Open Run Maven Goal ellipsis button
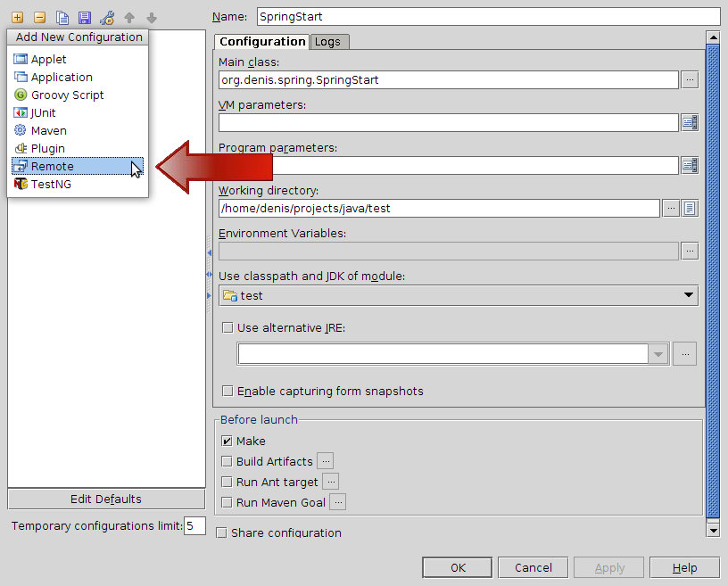Screen dimensions: 728x586 (338, 502)
